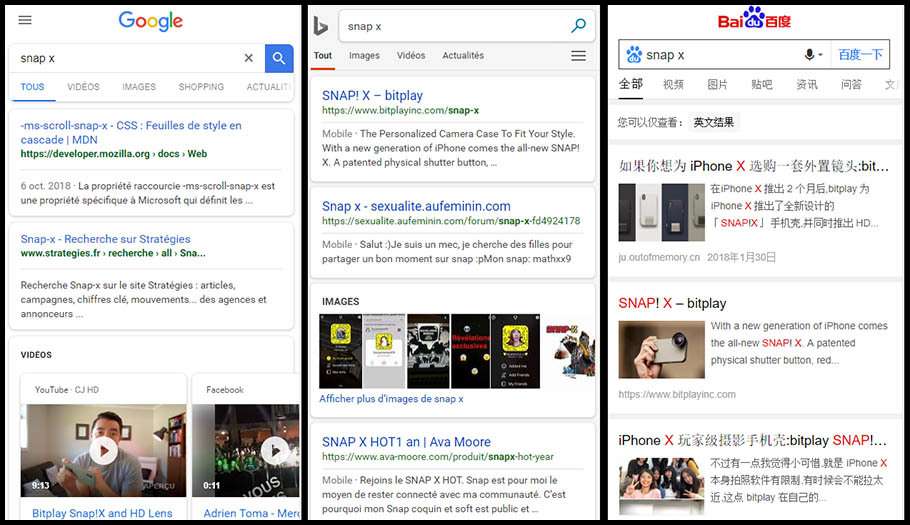Open 如果你想为 iPhone X Baidu result
The height and width of the screenshot is (525, 910).
tap(753, 166)
